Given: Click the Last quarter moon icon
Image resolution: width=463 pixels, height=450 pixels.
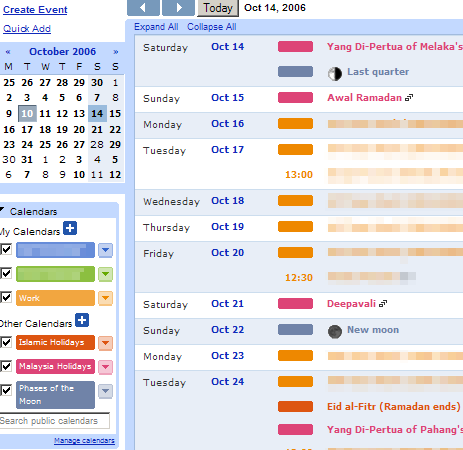Looking at the screenshot, I should [x=335, y=73].
